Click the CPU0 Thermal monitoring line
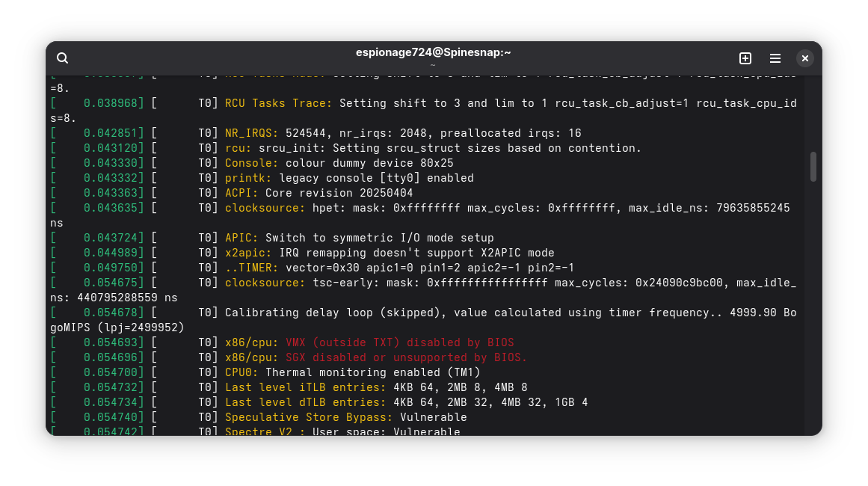Viewport: 868px width, 486px height. [x=352, y=372]
